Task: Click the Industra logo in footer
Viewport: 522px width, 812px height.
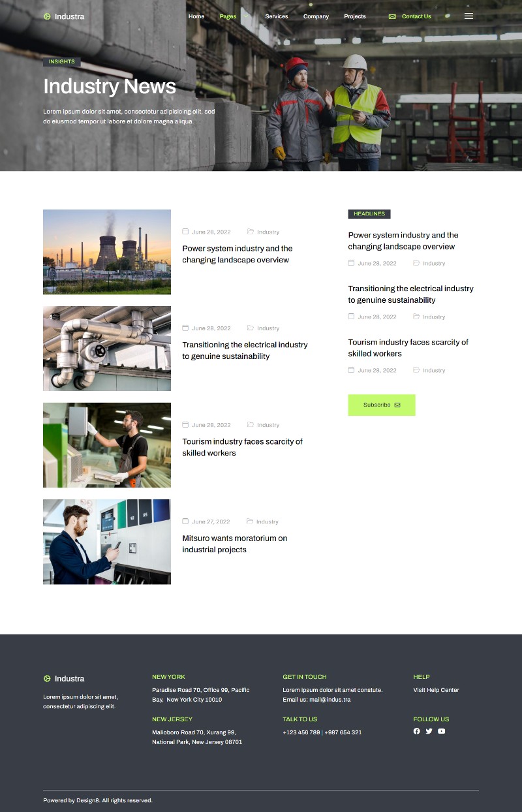Action: click(x=64, y=678)
